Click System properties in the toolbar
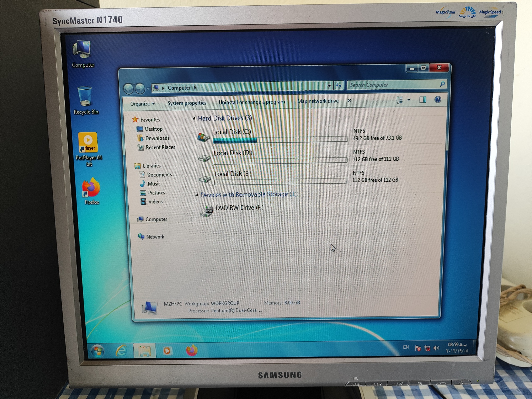Viewport: 532px width, 399px height. pos(187,103)
